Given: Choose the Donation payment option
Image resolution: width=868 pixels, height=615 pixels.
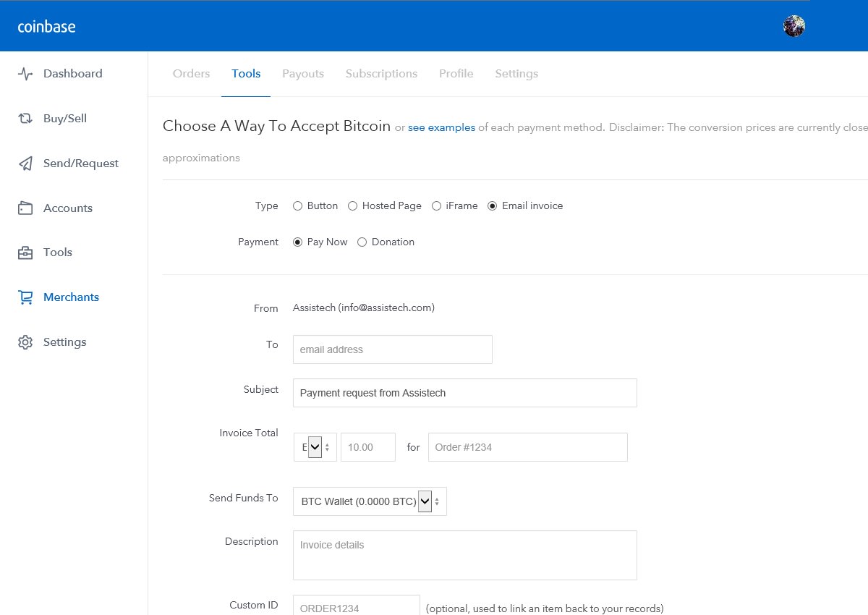Looking at the screenshot, I should coord(362,242).
